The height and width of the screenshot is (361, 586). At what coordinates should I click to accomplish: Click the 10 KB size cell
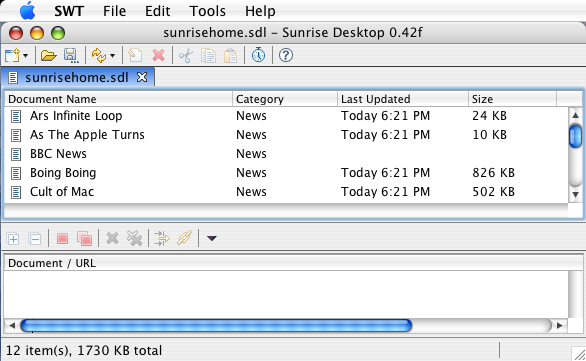point(489,135)
